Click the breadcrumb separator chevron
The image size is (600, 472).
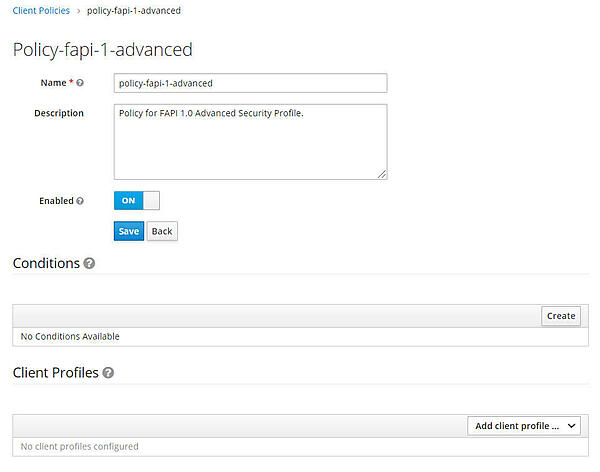click(78, 10)
